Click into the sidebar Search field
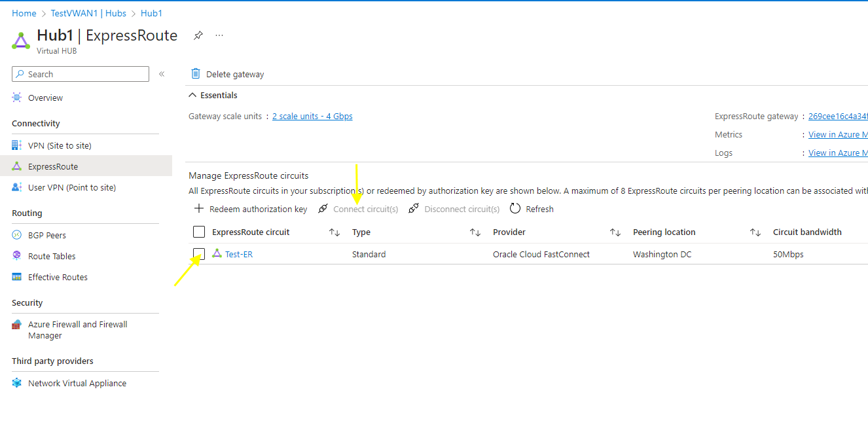 [x=85, y=74]
